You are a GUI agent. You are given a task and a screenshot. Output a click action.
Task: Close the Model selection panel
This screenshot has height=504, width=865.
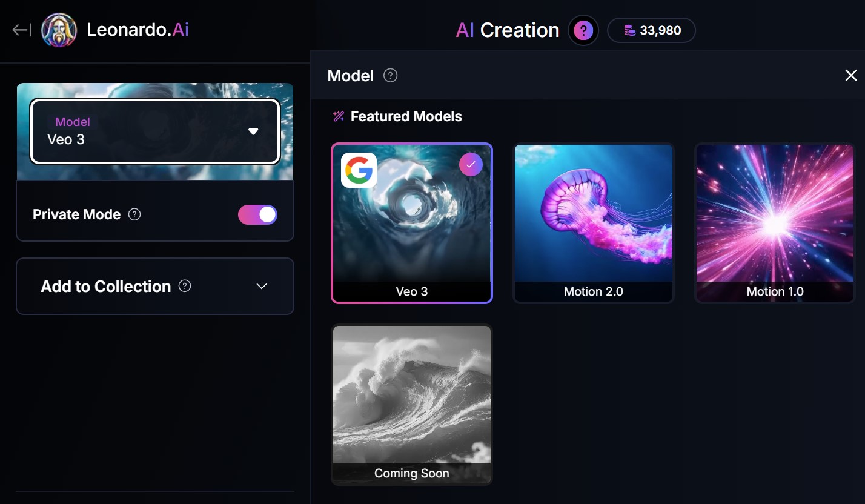click(851, 75)
